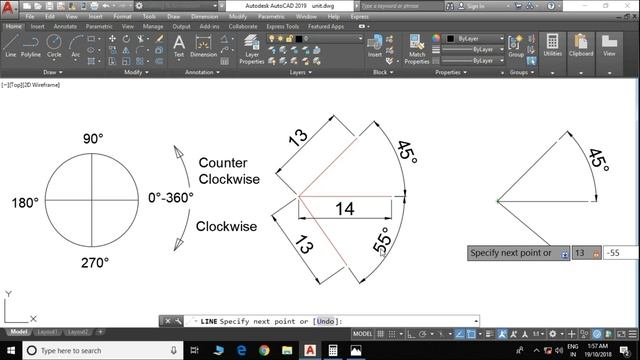The image size is (640, 360).
Task: Select the Polyline tool
Action: (31, 46)
